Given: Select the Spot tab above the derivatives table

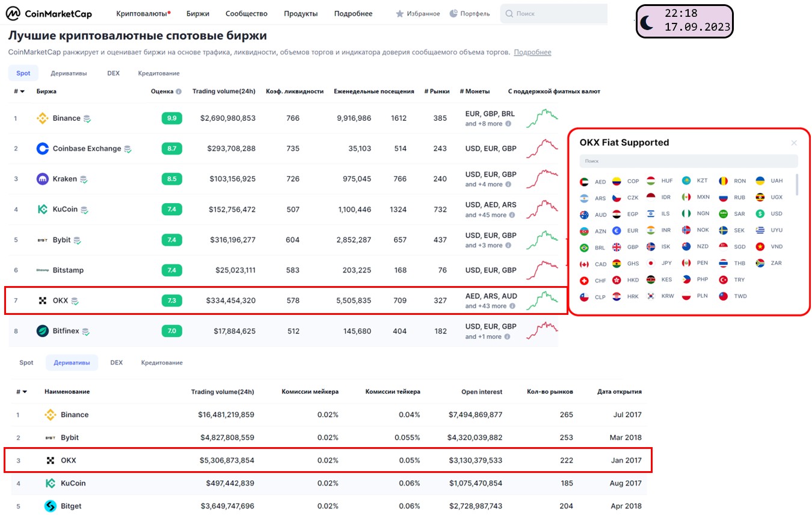Looking at the screenshot, I should pos(26,362).
